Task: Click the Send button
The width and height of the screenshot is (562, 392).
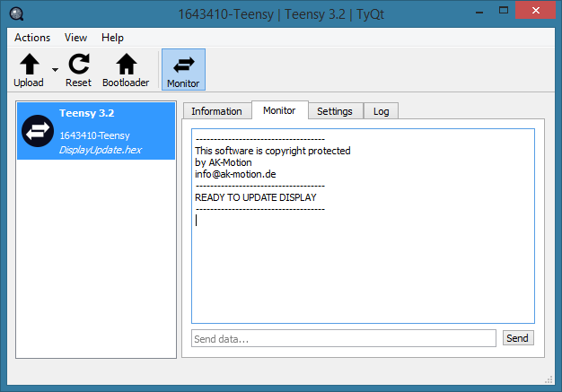Action: click(x=517, y=338)
